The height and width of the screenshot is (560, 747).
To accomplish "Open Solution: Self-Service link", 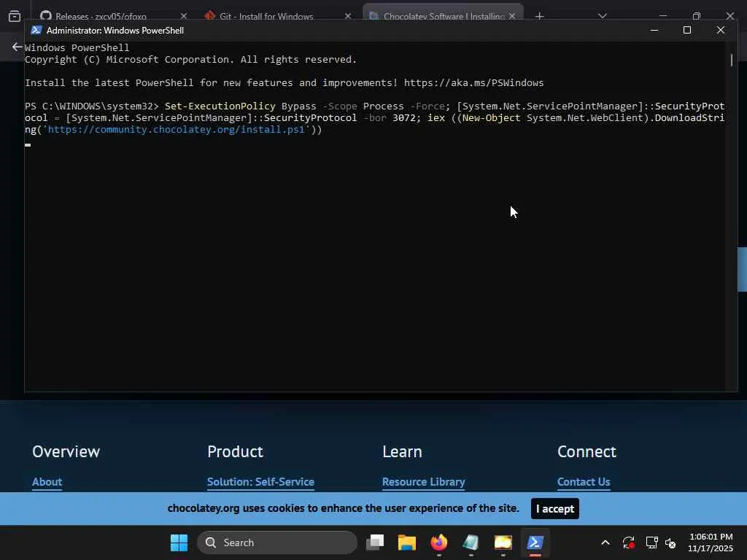I will coord(260,482).
